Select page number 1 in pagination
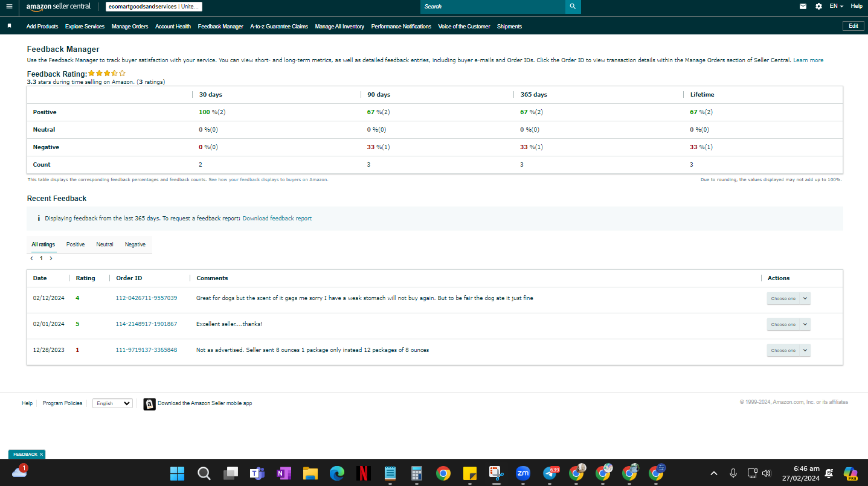Screen dimensions: 868x486 point(41,258)
